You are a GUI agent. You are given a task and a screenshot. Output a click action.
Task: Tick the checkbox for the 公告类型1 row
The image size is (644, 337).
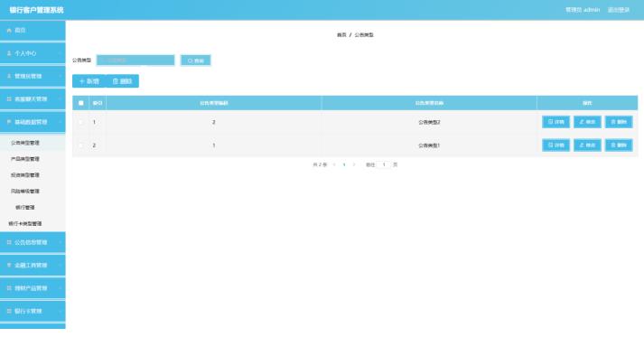coord(80,145)
